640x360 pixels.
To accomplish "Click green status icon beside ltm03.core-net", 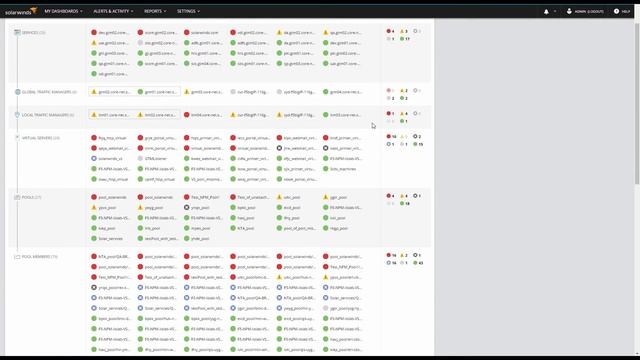I will [326, 115].
